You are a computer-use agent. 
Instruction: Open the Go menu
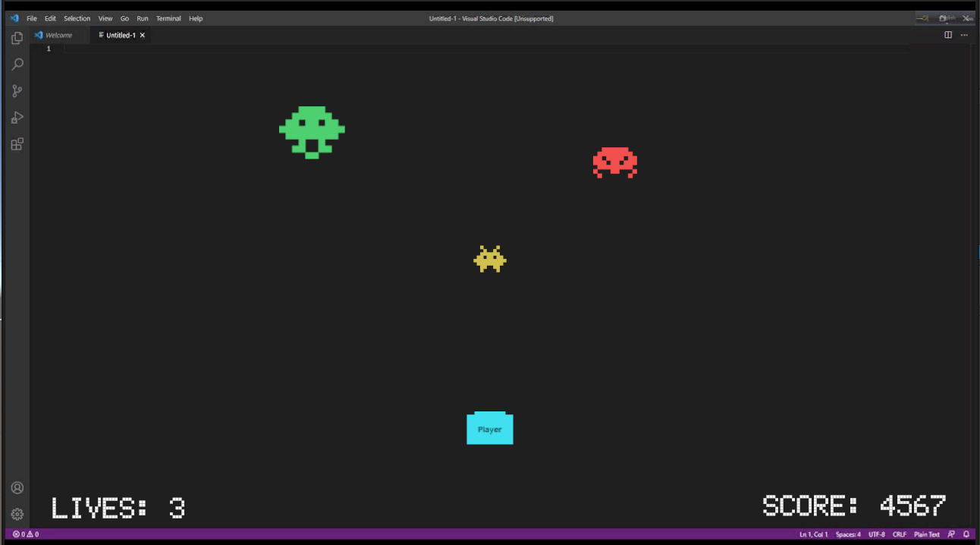coord(124,18)
